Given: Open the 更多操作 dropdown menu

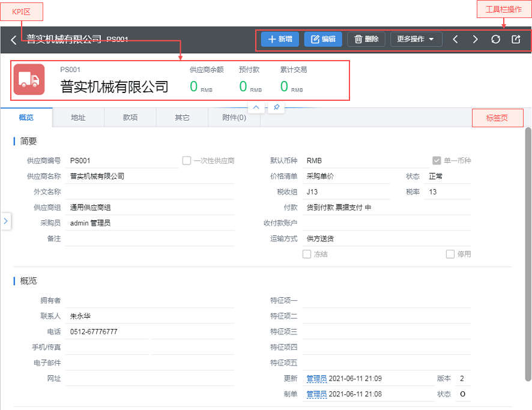Looking at the screenshot, I should 416,40.
